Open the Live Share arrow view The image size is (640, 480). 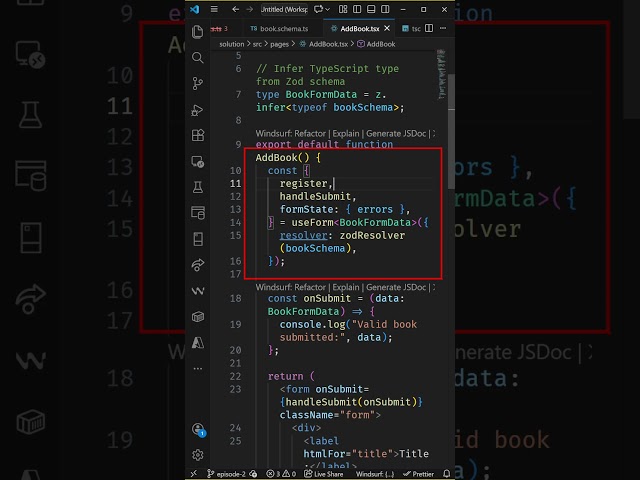coord(198,265)
